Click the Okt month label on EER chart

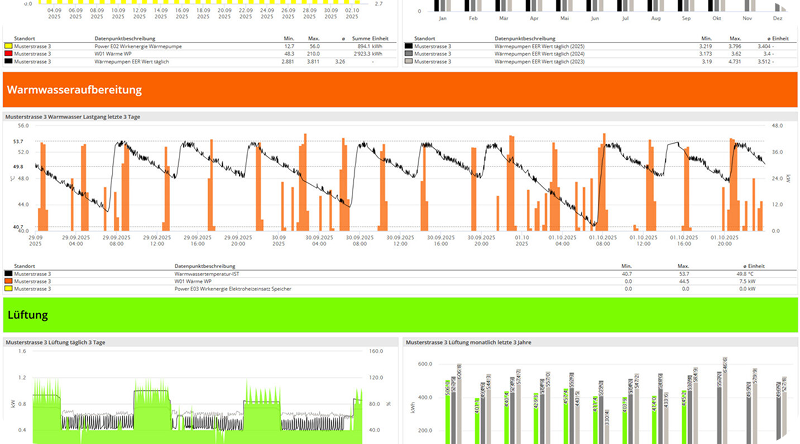click(716, 18)
